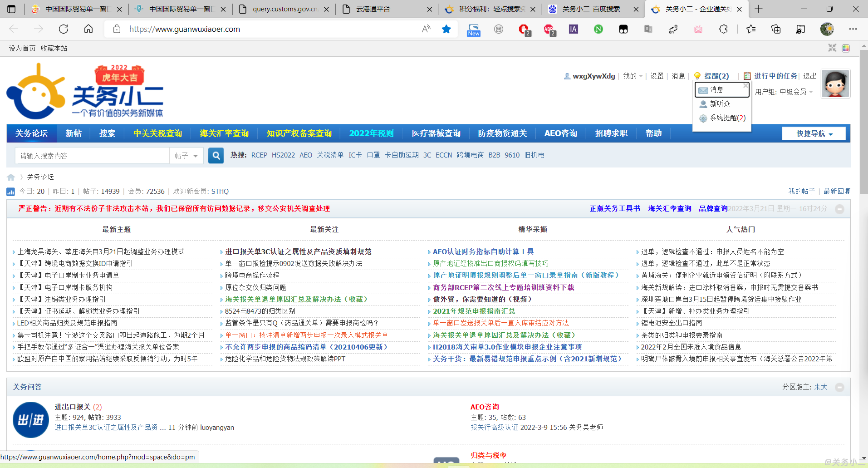Click the HS2022 hot search link
The height and width of the screenshot is (468, 868).
pyautogui.click(x=283, y=155)
